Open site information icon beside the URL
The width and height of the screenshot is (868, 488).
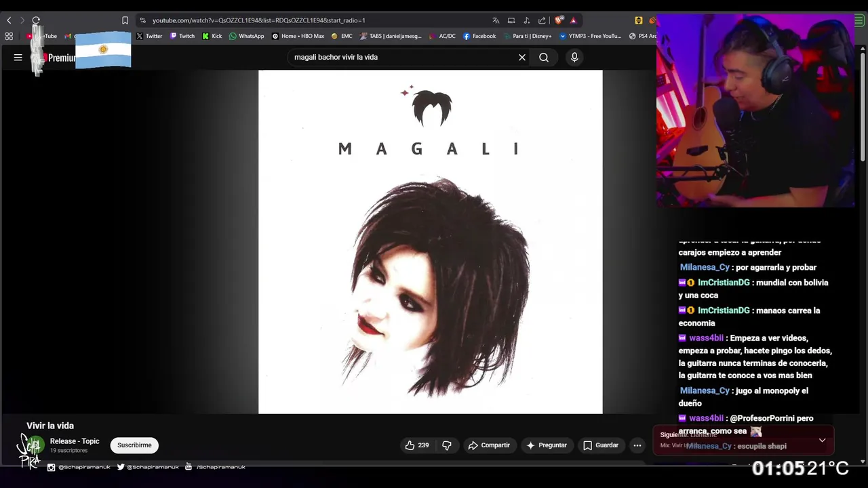point(142,20)
